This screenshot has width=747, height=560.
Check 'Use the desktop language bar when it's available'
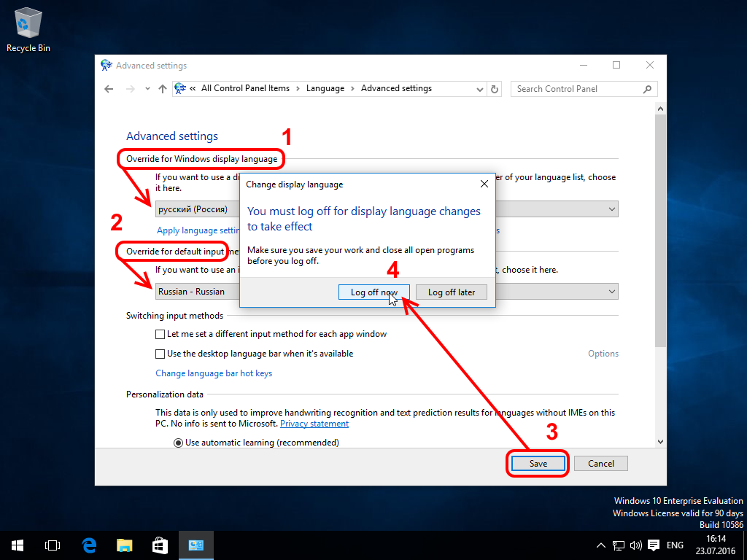[159, 353]
